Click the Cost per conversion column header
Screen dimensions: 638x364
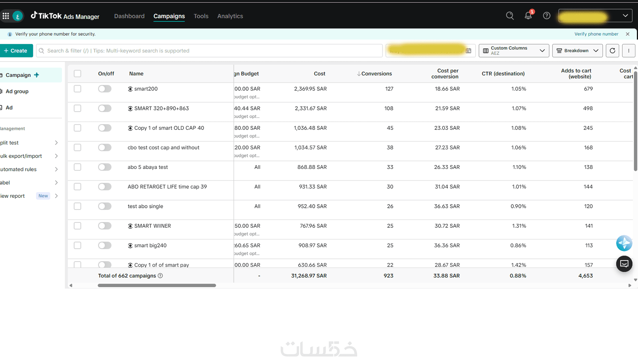pos(445,74)
